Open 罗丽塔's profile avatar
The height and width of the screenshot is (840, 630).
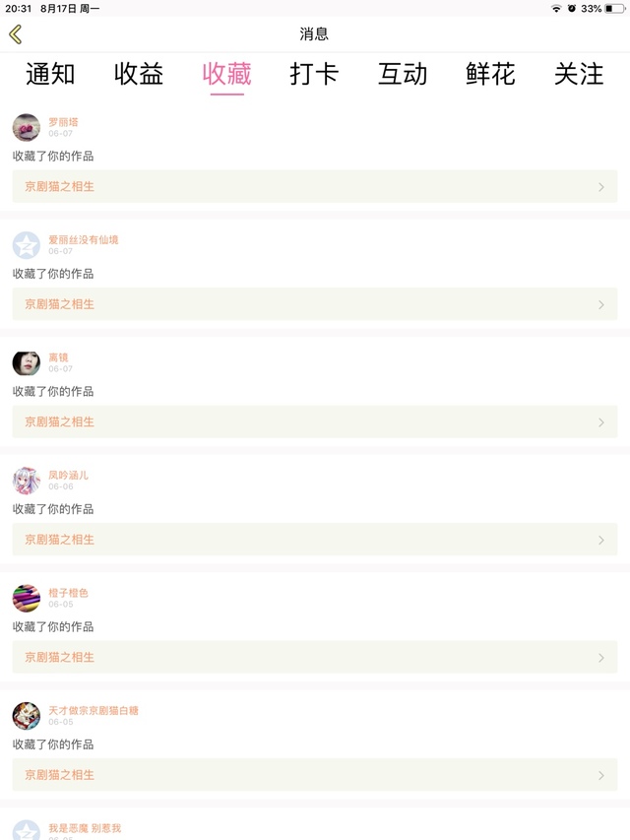(x=27, y=127)
